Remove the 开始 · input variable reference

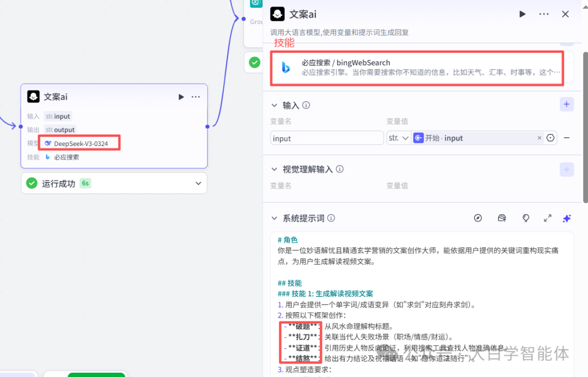(539, 138)
